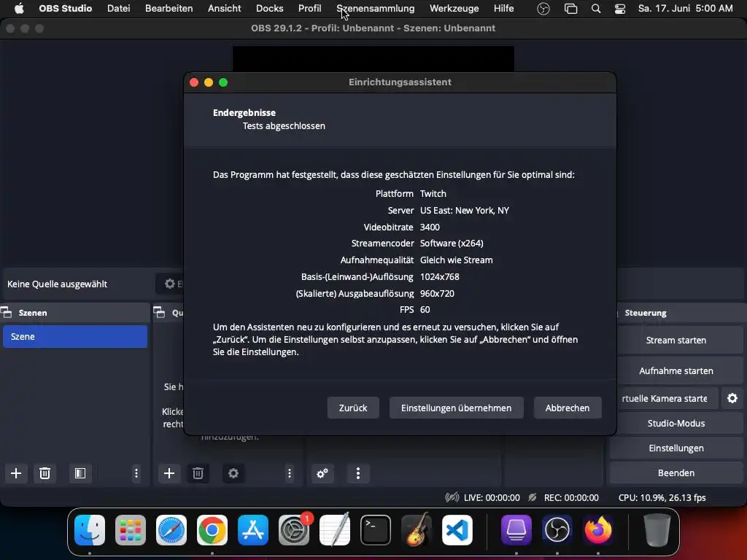747x560 pixels.
Task: Select the Szene entry in scenes list
Action: [75, 336]
